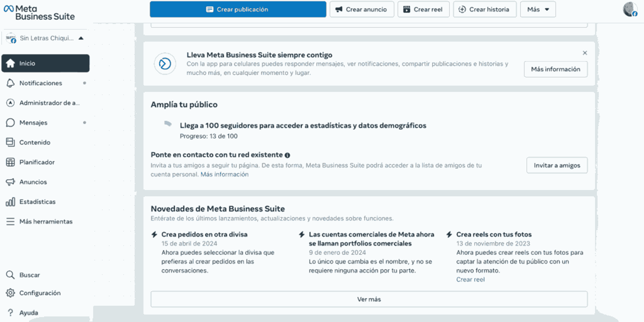Click the Crear anuncio button

[362, 9]
